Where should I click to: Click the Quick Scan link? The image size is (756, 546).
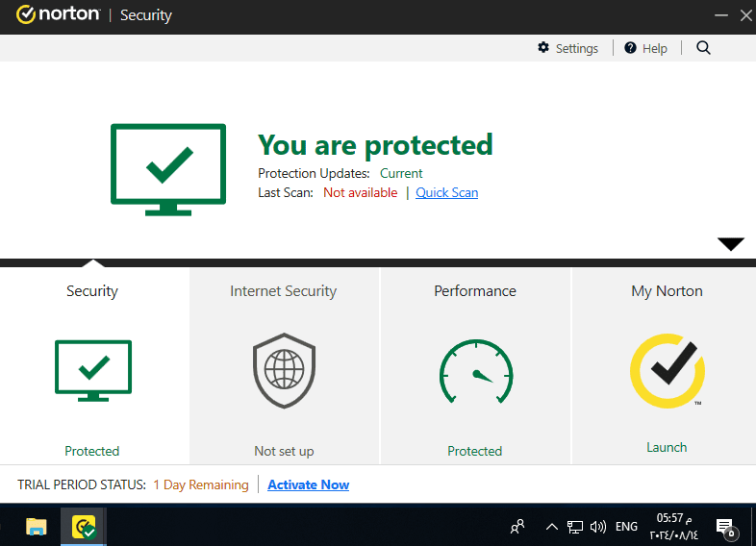click(x=447, y=193)
